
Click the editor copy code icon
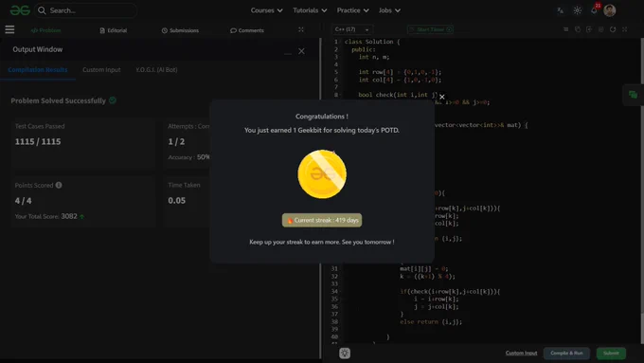coord(578,29)
